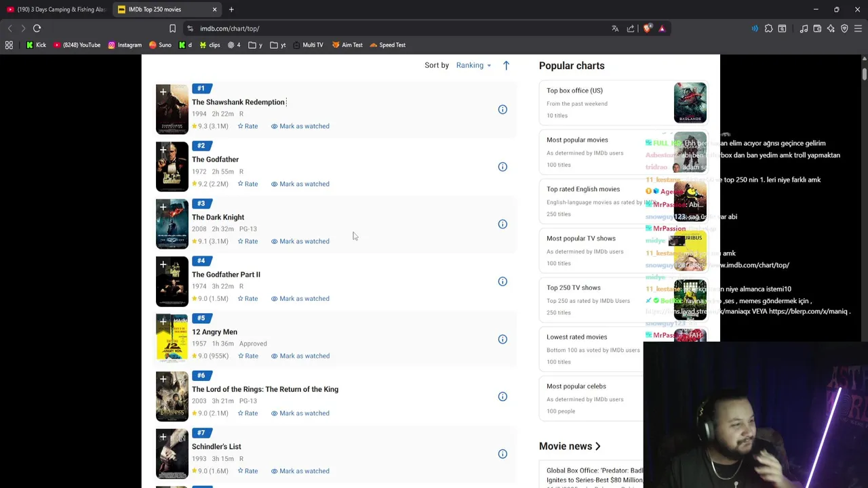868x488 pixels.
Task: Show info for The Godfather
Action: pos(502,167)
